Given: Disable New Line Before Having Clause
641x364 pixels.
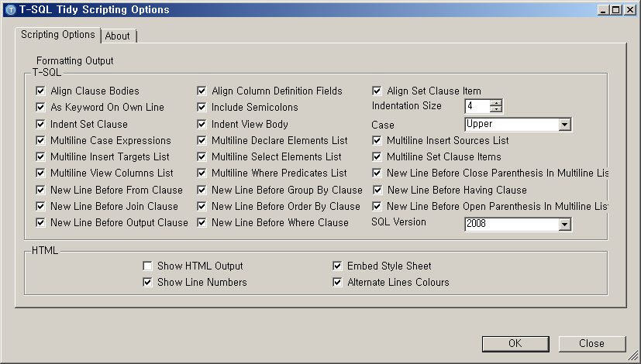Looking at the screenshot, I should 377,190.
